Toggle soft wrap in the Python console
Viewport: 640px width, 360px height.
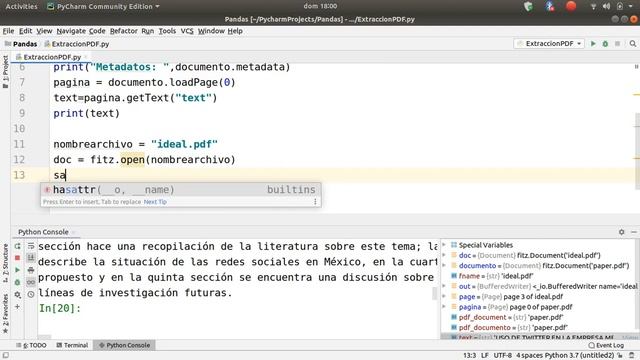coord(31,246)
